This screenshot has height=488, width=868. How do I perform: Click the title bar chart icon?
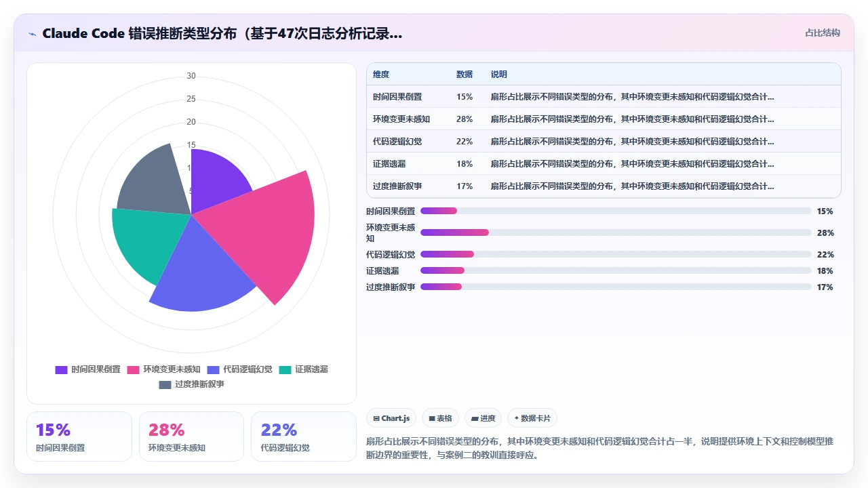tap(32, 34)
